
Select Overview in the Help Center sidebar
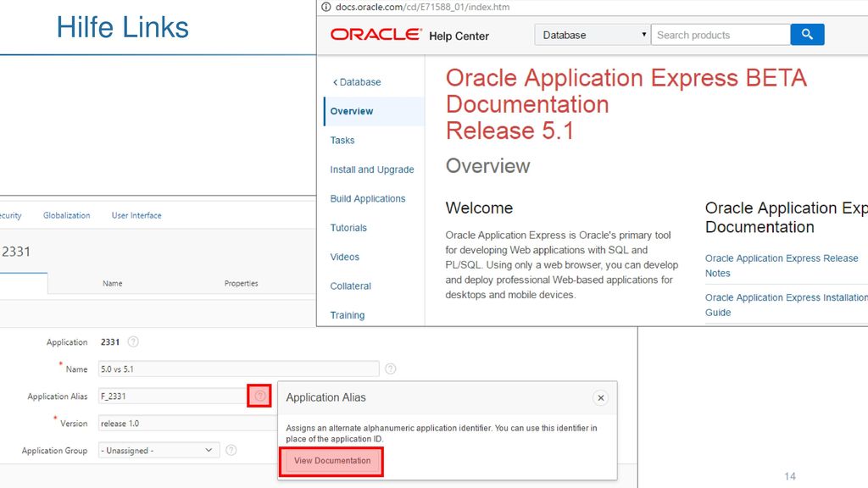coord(374,111)
